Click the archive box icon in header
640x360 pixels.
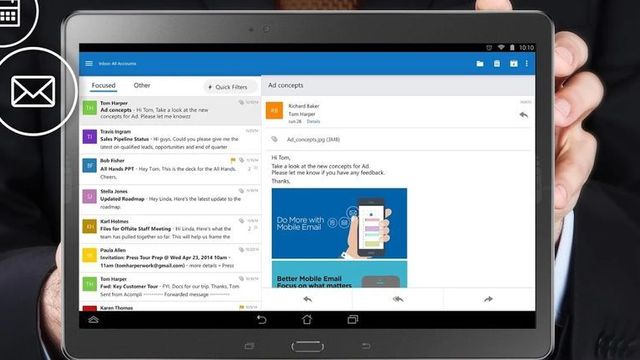coord(497,64)
